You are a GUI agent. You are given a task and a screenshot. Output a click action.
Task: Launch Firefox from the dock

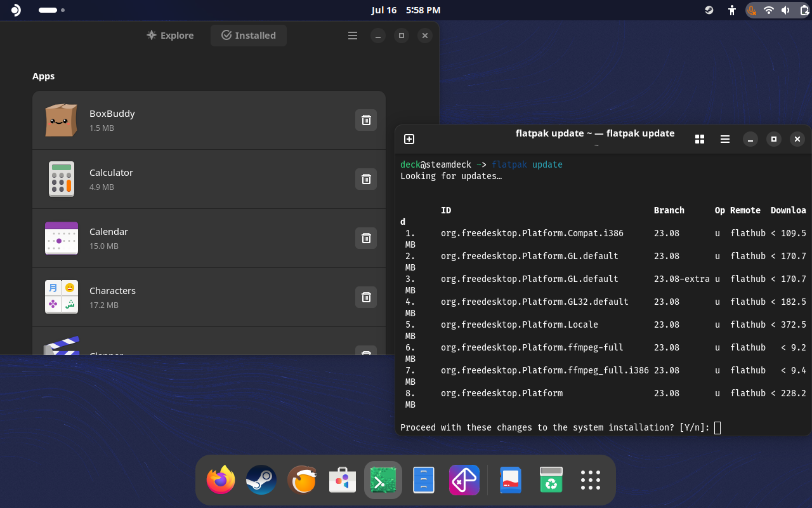point(221,480)
